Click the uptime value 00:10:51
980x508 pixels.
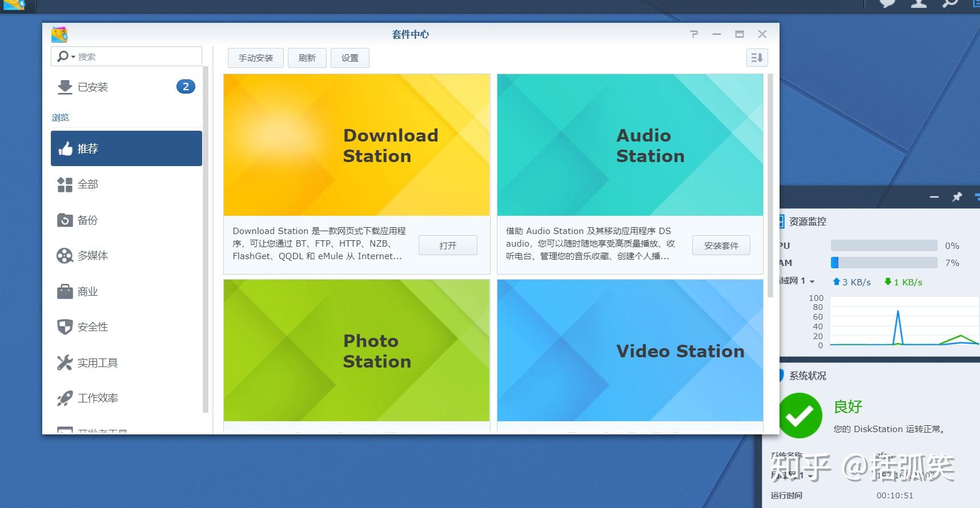[895, 495]
